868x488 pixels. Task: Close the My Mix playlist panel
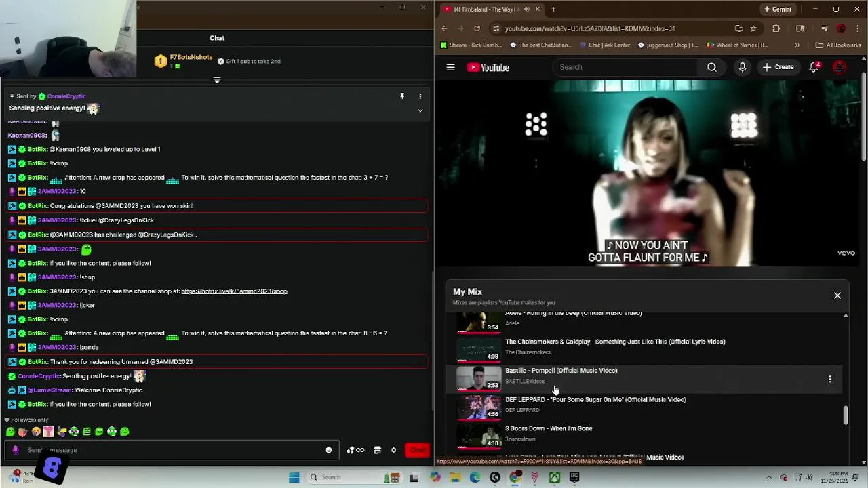[x=837, y=296]
